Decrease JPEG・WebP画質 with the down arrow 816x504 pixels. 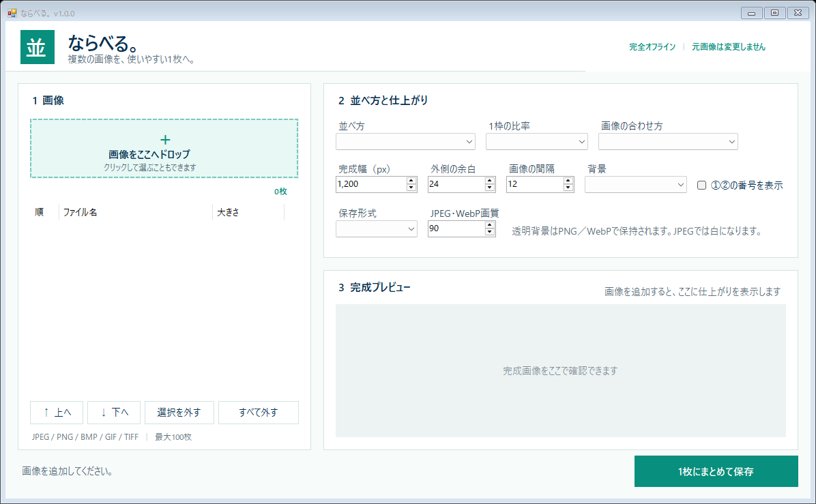pyautogui.click(x=490, y=232)
